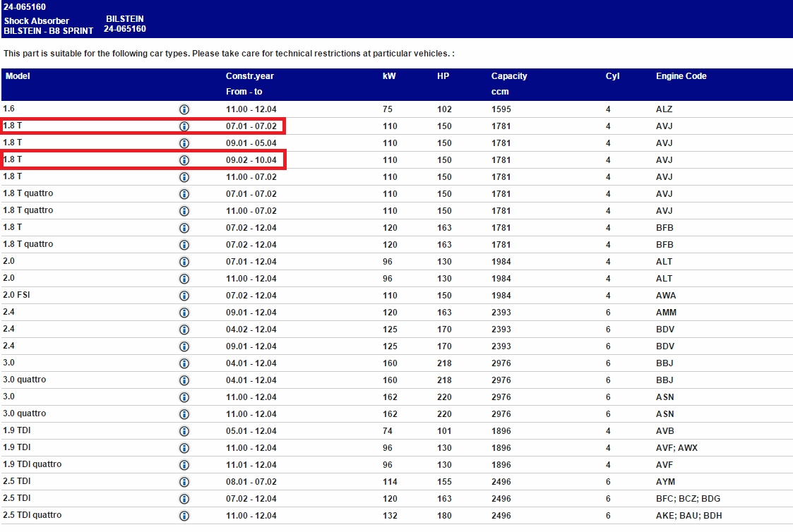This screenshot has height=532, width=793.
Task: Open info icon for 1.8 T 09.01 - 05.04 row
Action: tap(184, 143)
